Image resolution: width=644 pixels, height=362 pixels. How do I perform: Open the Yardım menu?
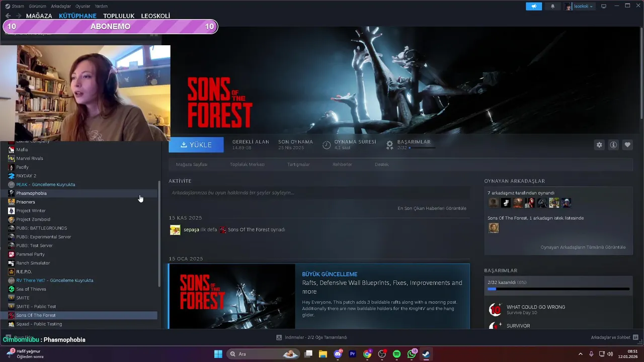click(101, 6)
